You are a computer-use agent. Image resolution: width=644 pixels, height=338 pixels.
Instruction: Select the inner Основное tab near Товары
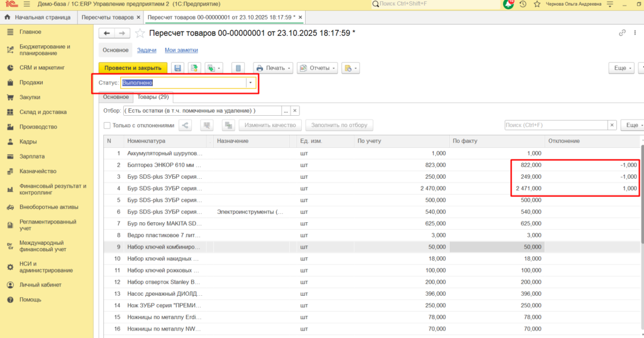click(116, 97)
